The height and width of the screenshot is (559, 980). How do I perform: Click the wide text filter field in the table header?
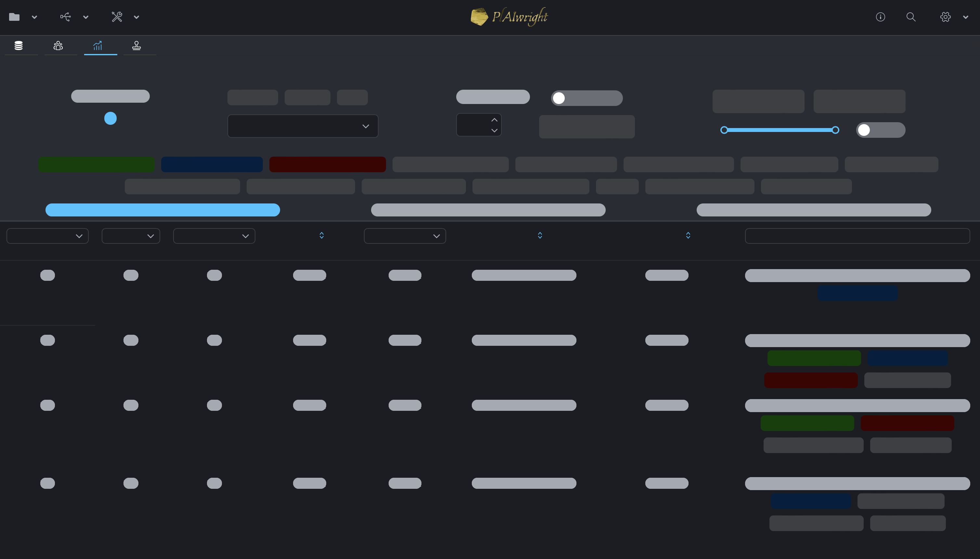(857, 236)
